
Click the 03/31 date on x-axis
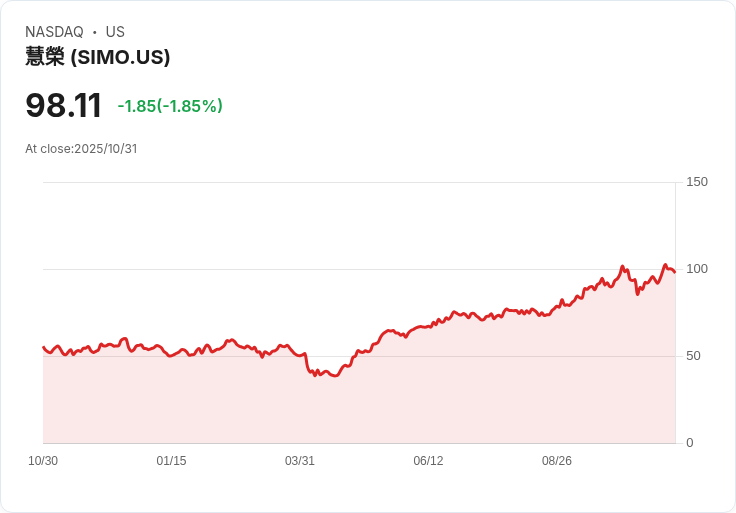point(300,461)
